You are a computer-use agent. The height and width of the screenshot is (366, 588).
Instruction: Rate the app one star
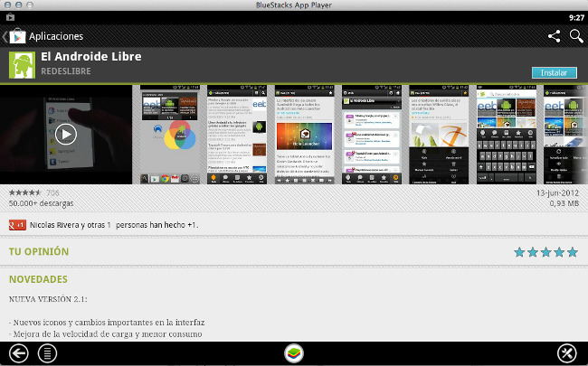[519, 252]
